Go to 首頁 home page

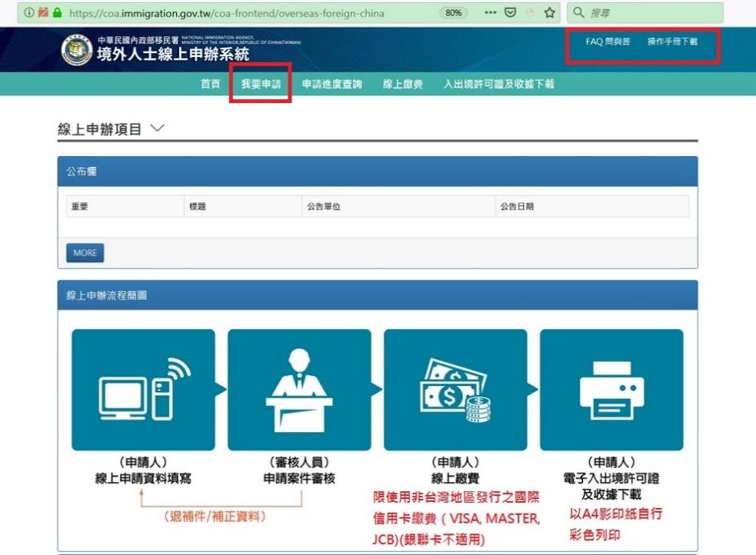[210, 84]
